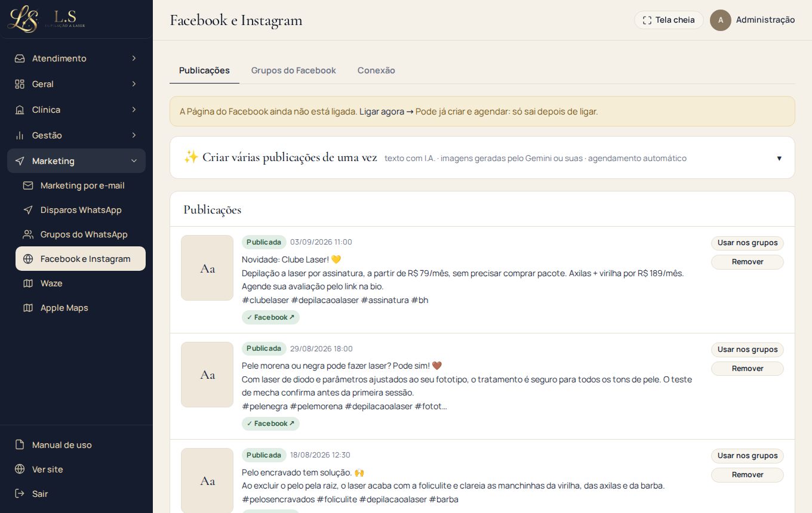Click the Waze map icon

[x=28, y=283]
